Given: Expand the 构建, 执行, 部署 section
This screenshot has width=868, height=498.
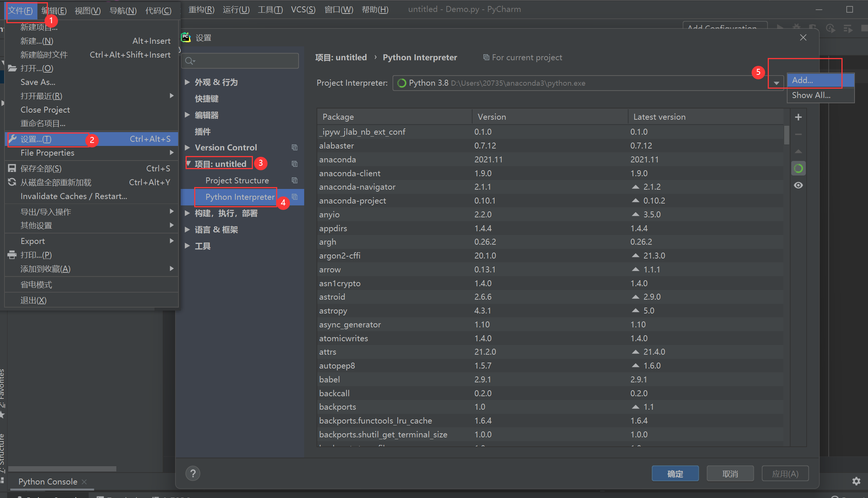Looking at the screenshot, I should click(187, 213).
